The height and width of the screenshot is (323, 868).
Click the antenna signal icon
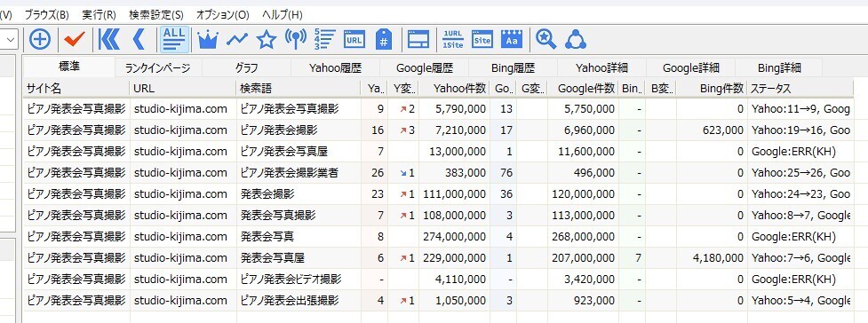click(296, 39)
